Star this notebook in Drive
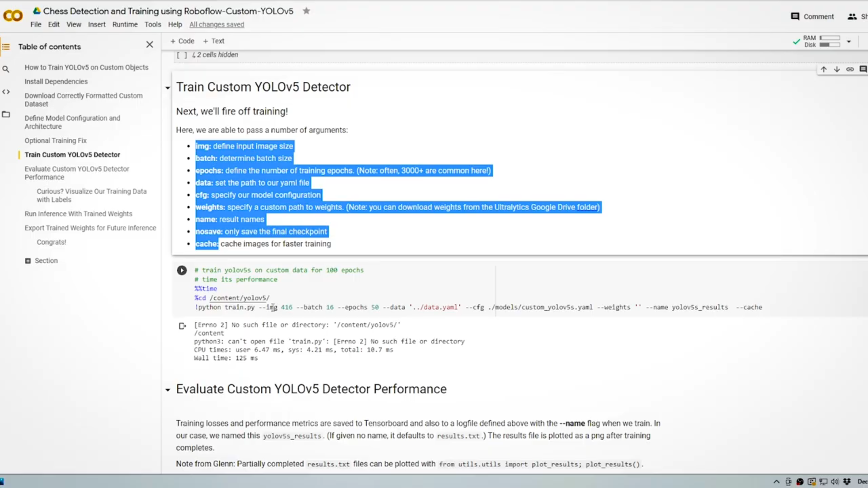 307,11
